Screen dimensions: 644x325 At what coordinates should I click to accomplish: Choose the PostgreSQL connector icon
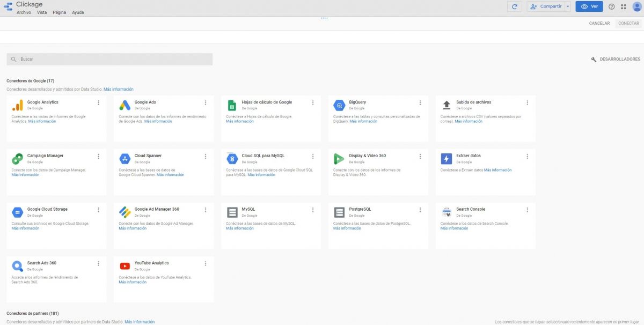(x=339, y=212)
